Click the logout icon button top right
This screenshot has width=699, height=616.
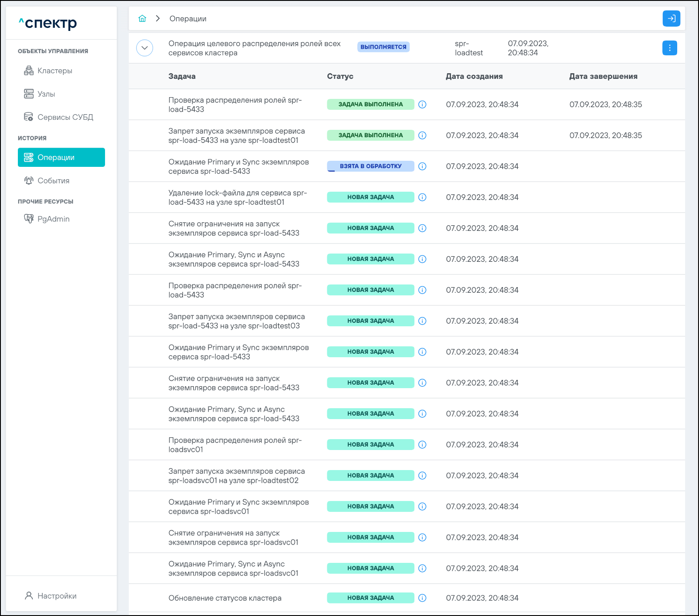point(671,18)
